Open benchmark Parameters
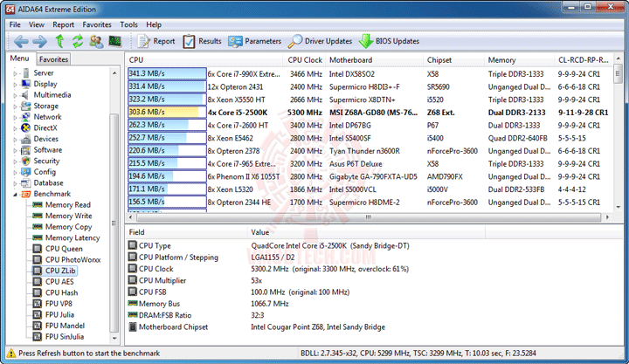Viewport: 629px width, 364px height. click(x=255, y=41)
